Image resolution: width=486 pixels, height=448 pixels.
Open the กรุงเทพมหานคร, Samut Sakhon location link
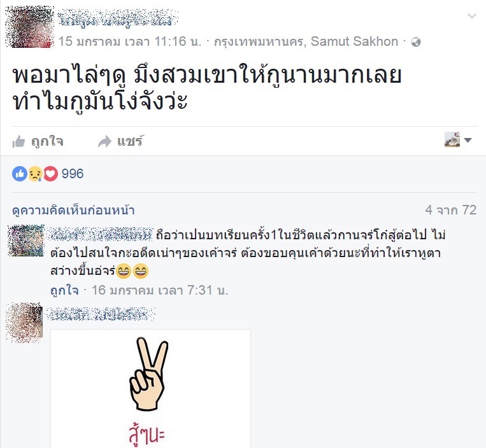(306, 41)
